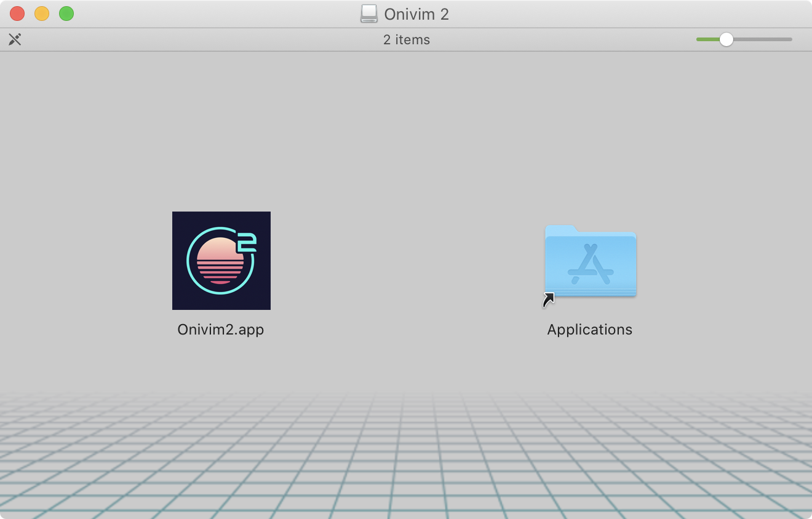Viewport: 812px width, 519px height.
Task: Click the yellow minimize traffic light button
Action: click(41, 13)
